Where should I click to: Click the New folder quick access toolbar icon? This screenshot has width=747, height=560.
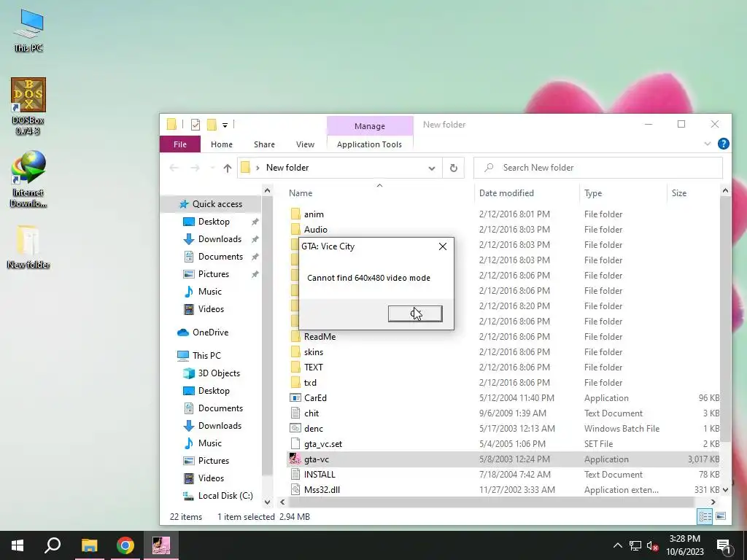[x=212, y=125]
